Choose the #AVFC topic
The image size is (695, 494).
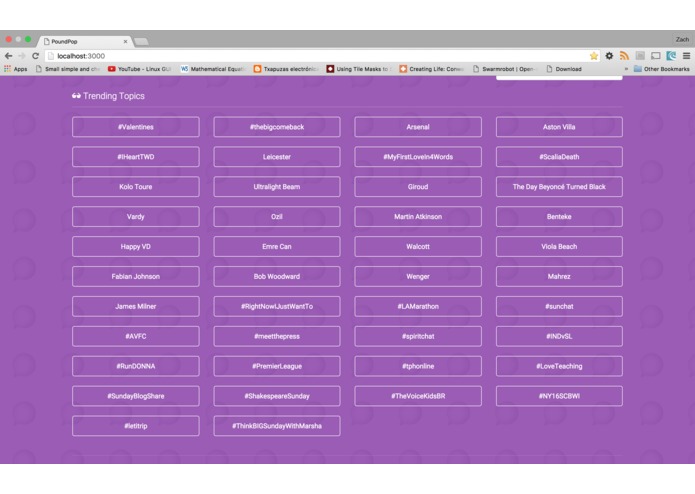coord(136,336)
